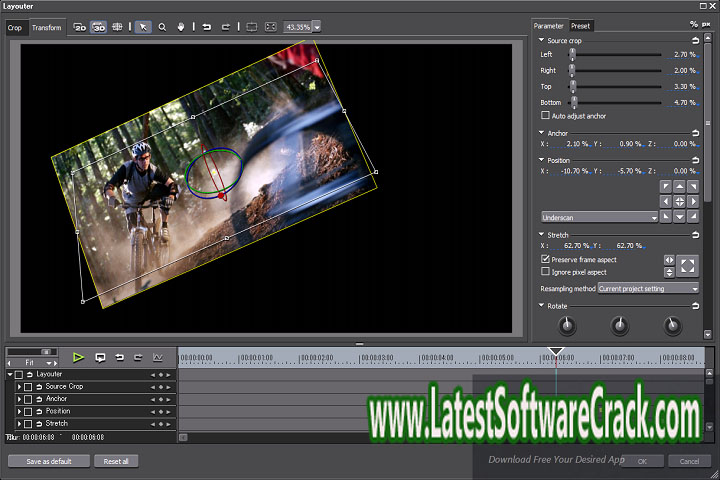
Task: Align position to the right edge
Action: pyautogui.click(x=693, y=201)
